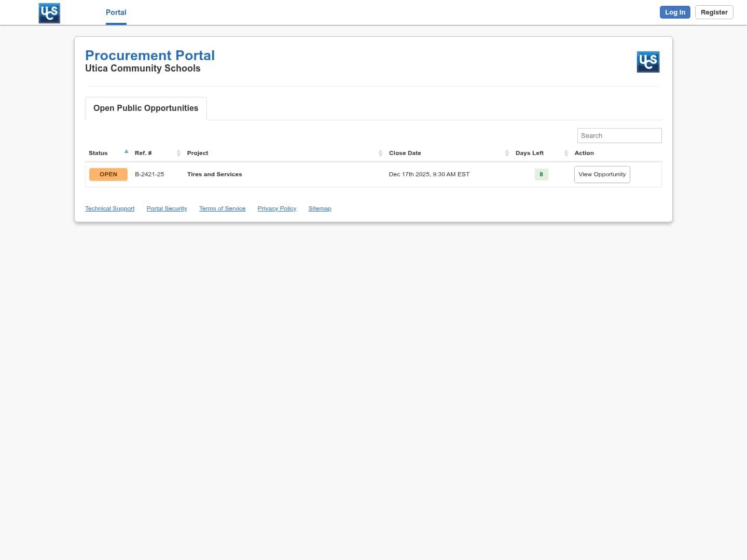Image resolution: width=747 pixels, height=560 pixels.
Task: Visit the Sitemap footer link
Action: pos(320,208)
